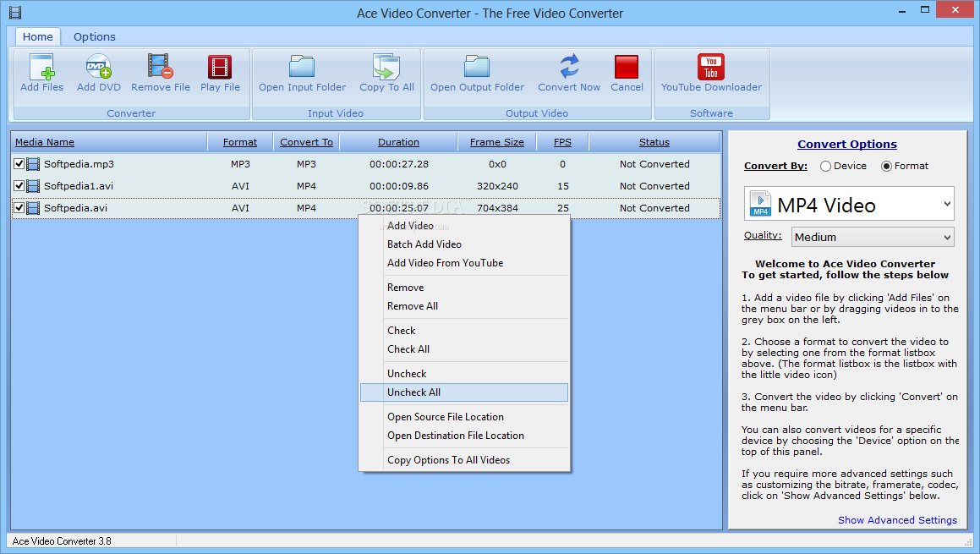This screenshot has width=980, height=554.
Task: Click the Copy To All icon
Action: [386, 67]
